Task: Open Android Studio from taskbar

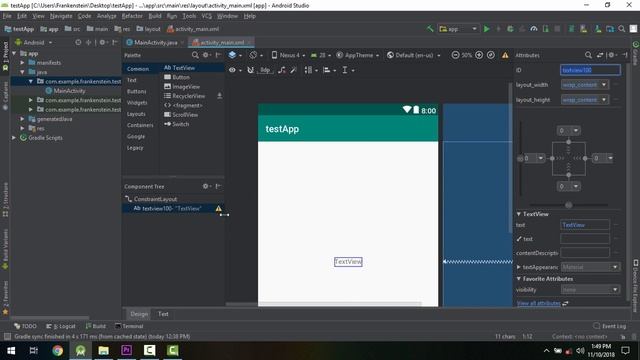Action: coord(80,351)
